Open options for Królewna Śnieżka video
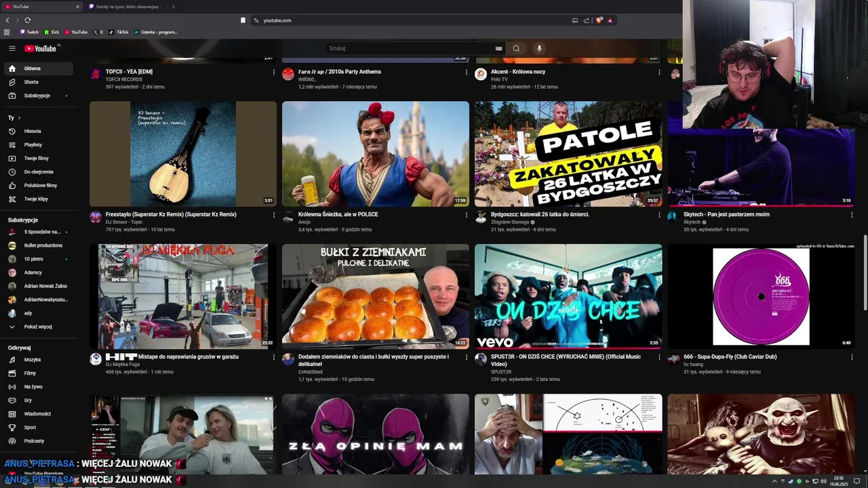 coord(467,215)
